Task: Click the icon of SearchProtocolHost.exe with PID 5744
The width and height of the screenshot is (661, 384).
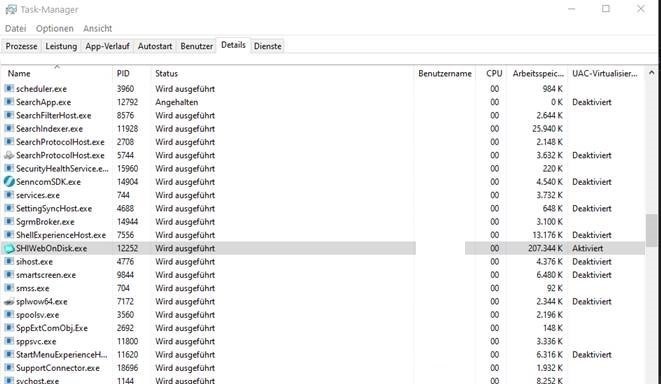Action: (9, 155)
